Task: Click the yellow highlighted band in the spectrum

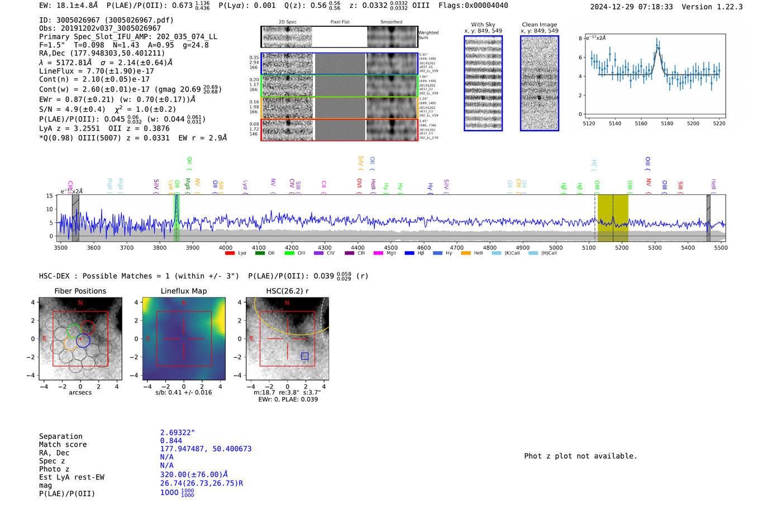Action: pyautogui.click(x=613, y=218)
